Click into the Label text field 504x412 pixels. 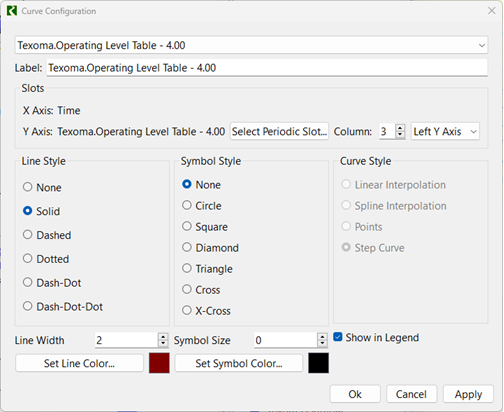pyautogui.click(x=267, y=68)
